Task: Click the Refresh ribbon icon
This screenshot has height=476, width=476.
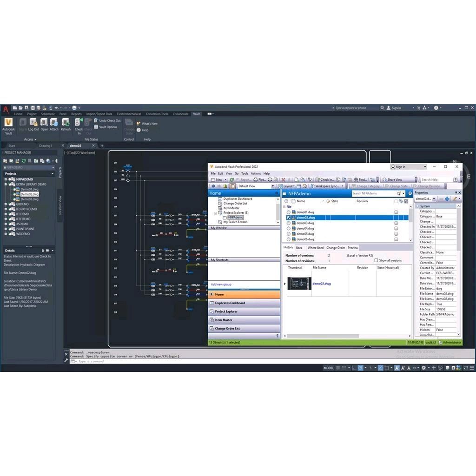Action: [66, 125]
